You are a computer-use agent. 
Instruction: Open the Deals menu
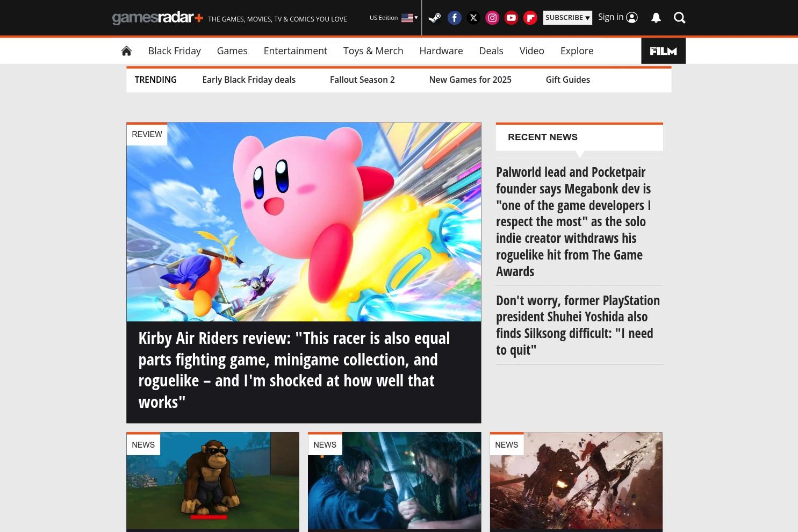(491, 51)
